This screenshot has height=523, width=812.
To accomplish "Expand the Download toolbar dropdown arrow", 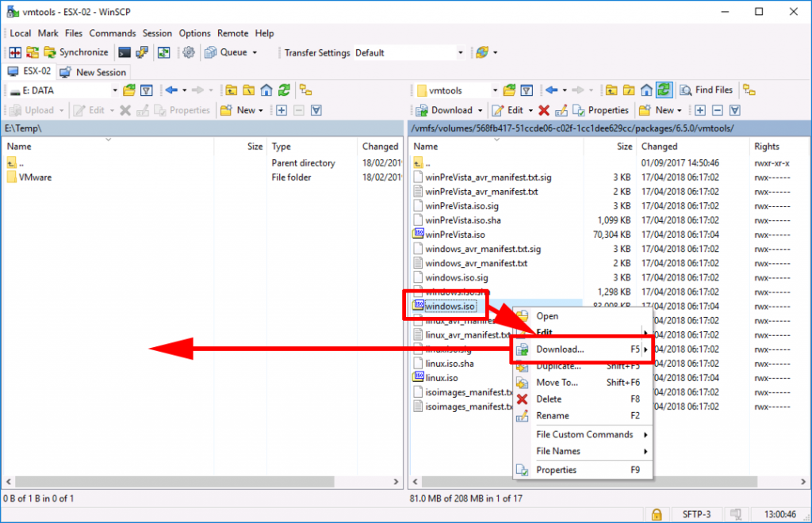I will click(x=480, y=111).
